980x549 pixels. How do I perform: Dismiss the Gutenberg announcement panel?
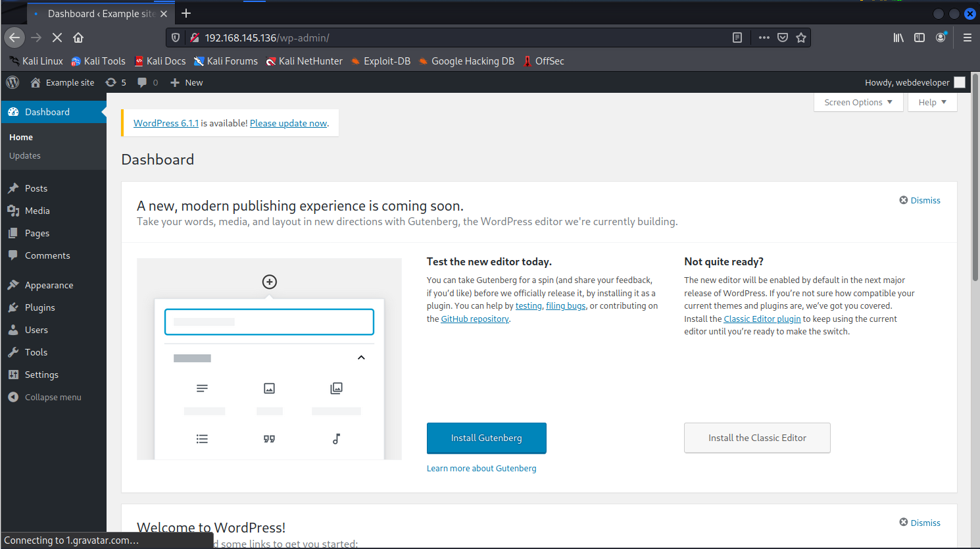pos(919,200)
